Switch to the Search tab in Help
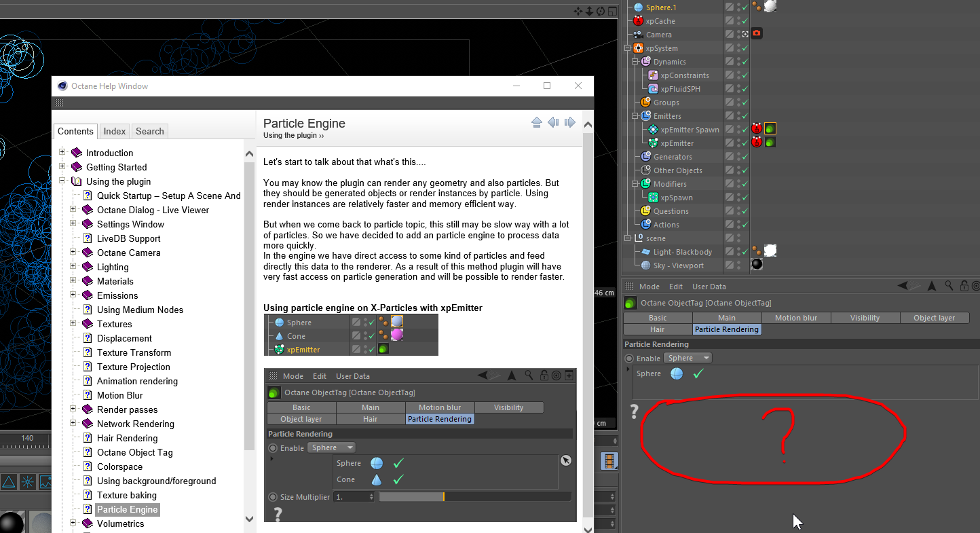 pyautogui.click(x=149, y=131)
